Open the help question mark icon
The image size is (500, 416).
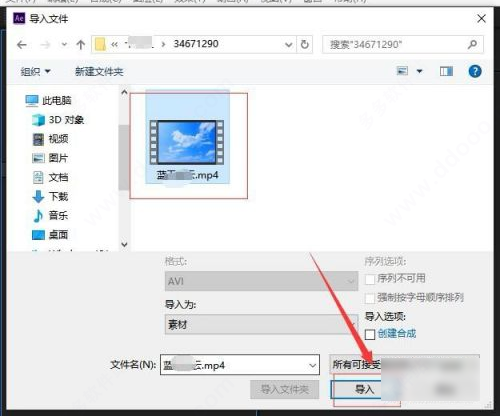(x=475, y=71)
